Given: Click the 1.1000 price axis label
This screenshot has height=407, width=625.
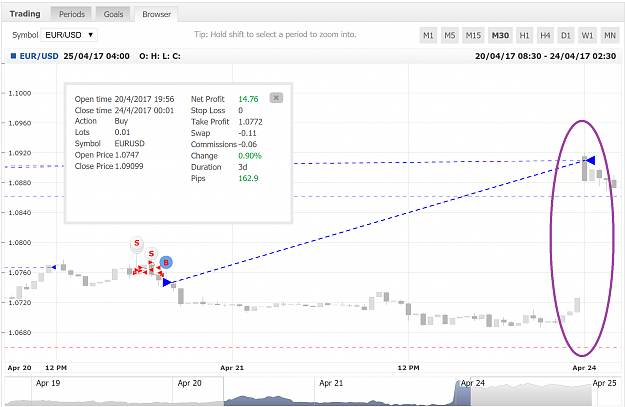Looking at the screenshot, I should [20, 93].
